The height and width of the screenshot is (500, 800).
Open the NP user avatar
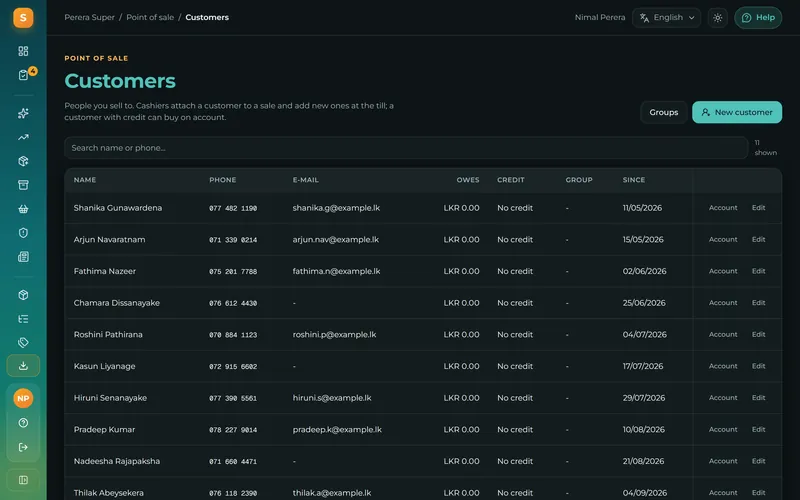(23, 398)
